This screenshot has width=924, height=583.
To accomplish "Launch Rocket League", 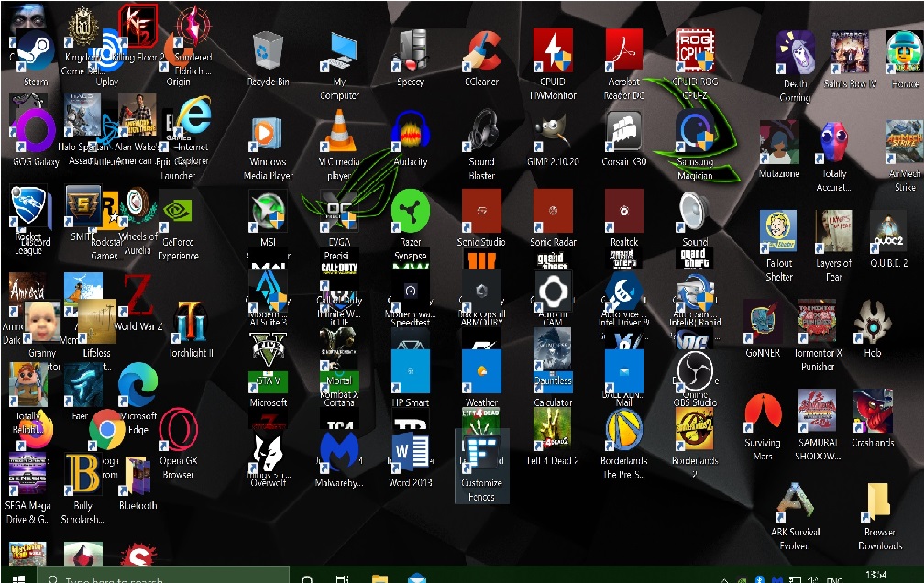I will pyautogui.click(x=28, y=207).
